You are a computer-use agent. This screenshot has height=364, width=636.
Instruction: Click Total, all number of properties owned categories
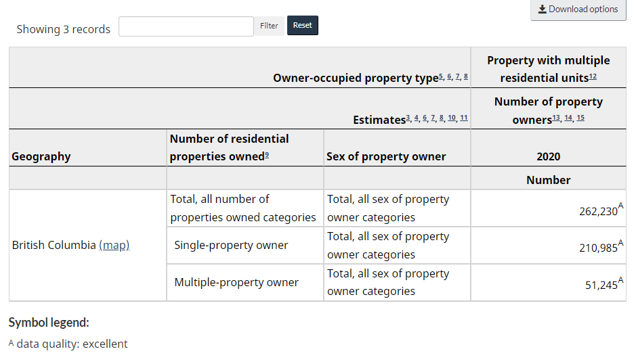coord(243,208)
